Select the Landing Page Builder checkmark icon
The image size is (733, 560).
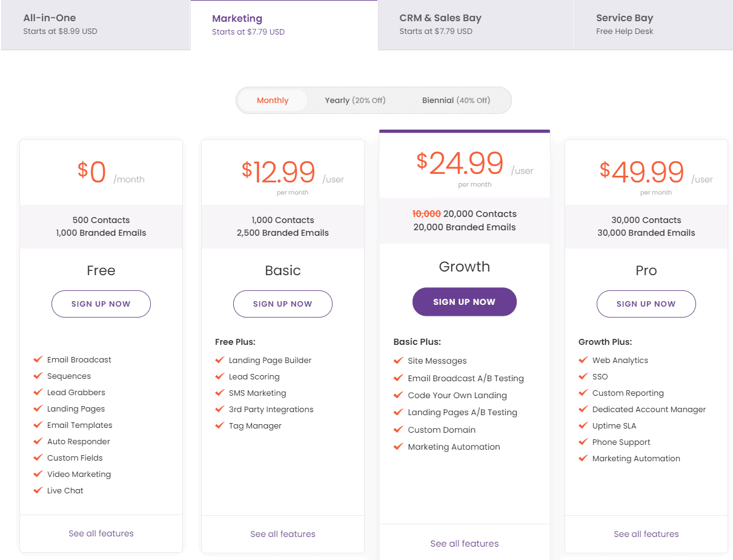click(221, 360)
